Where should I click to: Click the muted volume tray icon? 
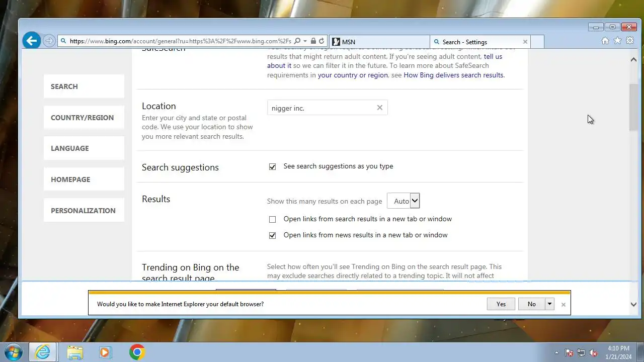coord(593,352)
